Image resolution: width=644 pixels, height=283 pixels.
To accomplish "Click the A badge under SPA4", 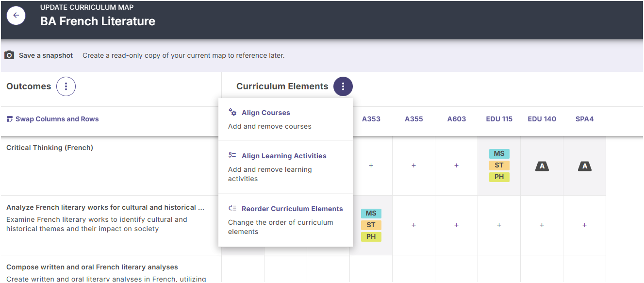I will point(585,166).
